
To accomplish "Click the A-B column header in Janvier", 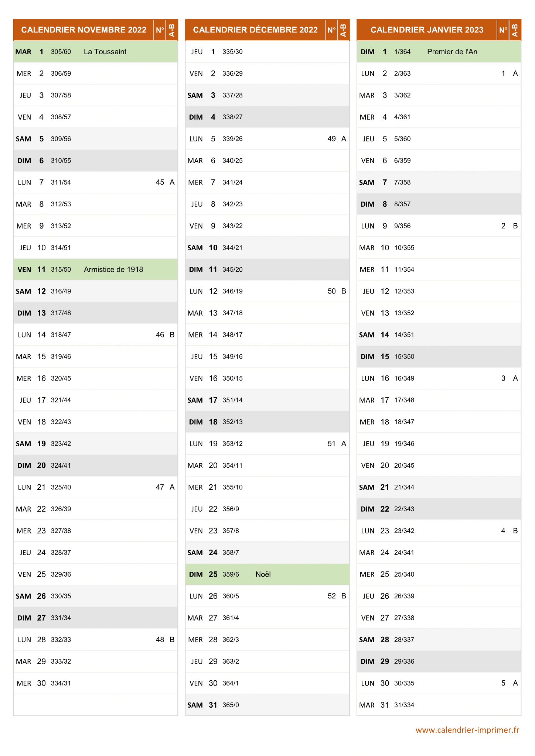I will (515, 30).
